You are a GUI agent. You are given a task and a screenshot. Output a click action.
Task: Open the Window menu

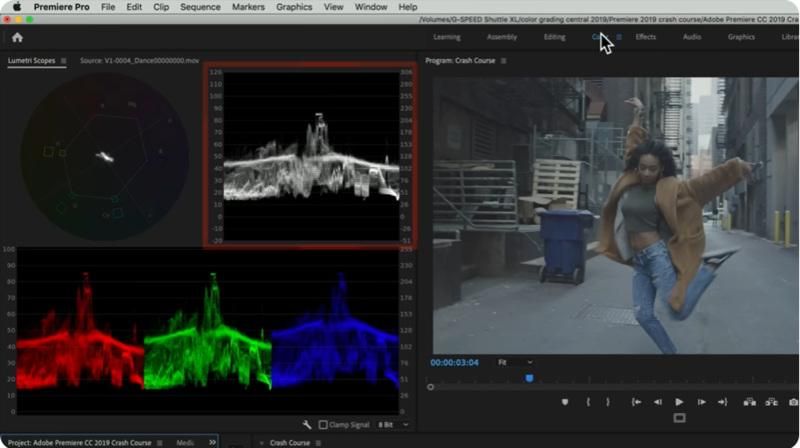[371, 7]
